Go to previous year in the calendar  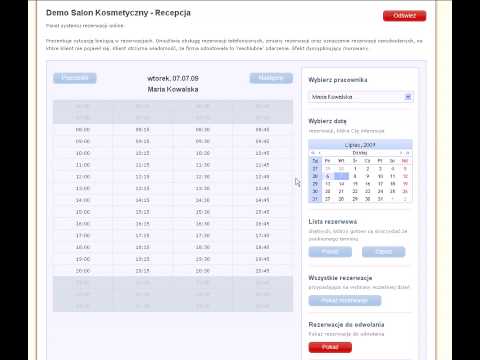click(313, 153)
